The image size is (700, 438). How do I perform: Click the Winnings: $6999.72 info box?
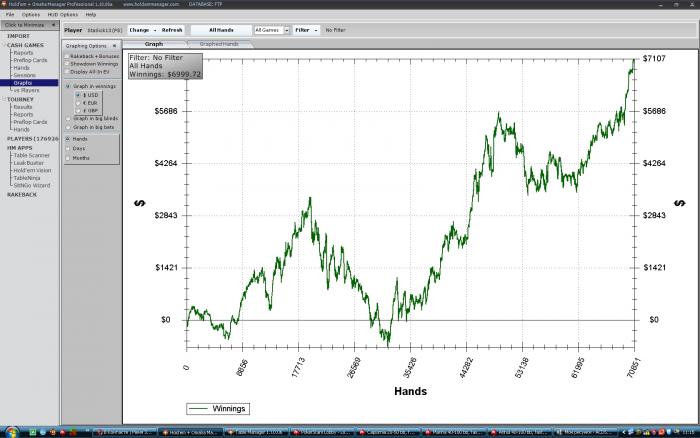tap(165, 66)
